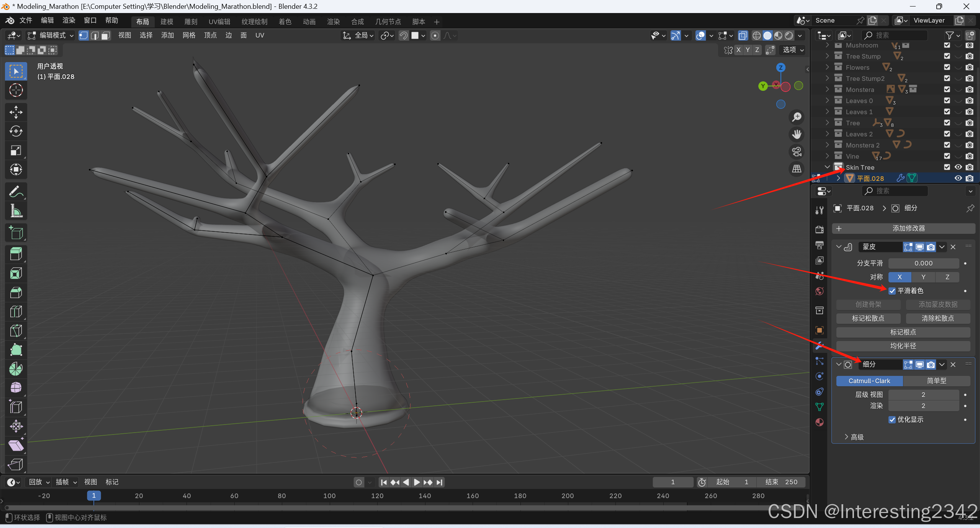Hide the Skin Tree collection in viewport
Screen dimensions: 980x528
tap(958, 167)
